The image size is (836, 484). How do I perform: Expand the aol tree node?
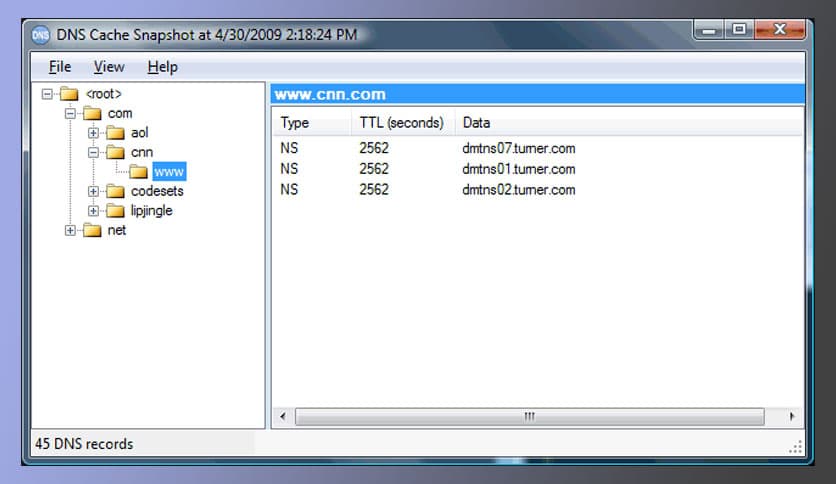(x=93, y=133)
